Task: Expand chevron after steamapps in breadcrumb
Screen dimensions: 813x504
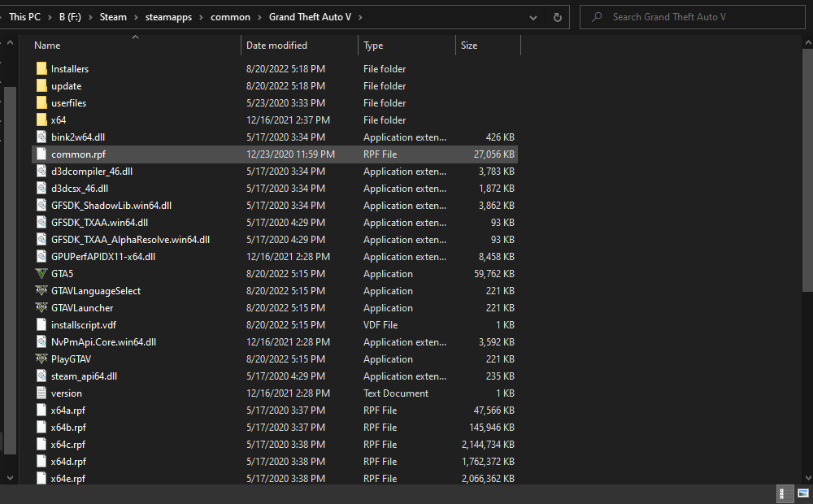Action: [201, 17]
